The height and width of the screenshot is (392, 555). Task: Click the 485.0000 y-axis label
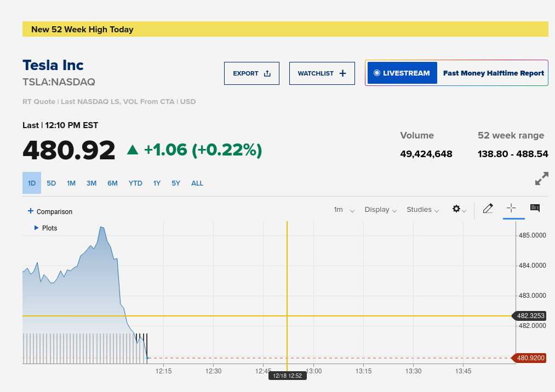point(532,235)
